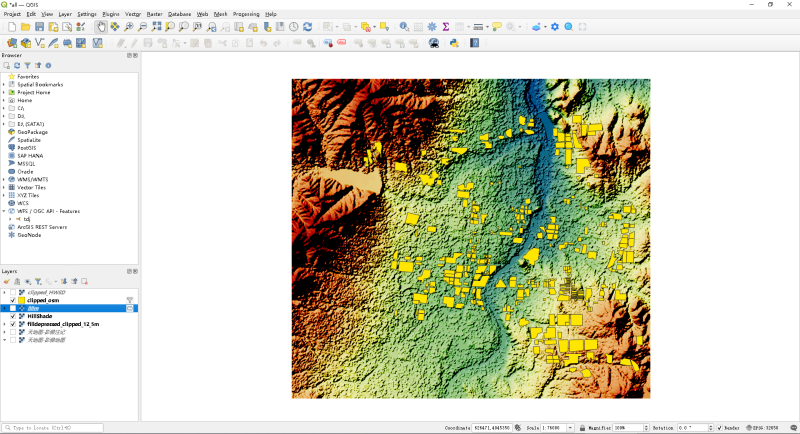Viewport: 800px width, 434px height.
Task: Select PostGIS in Browser panel
Action: 27,148
